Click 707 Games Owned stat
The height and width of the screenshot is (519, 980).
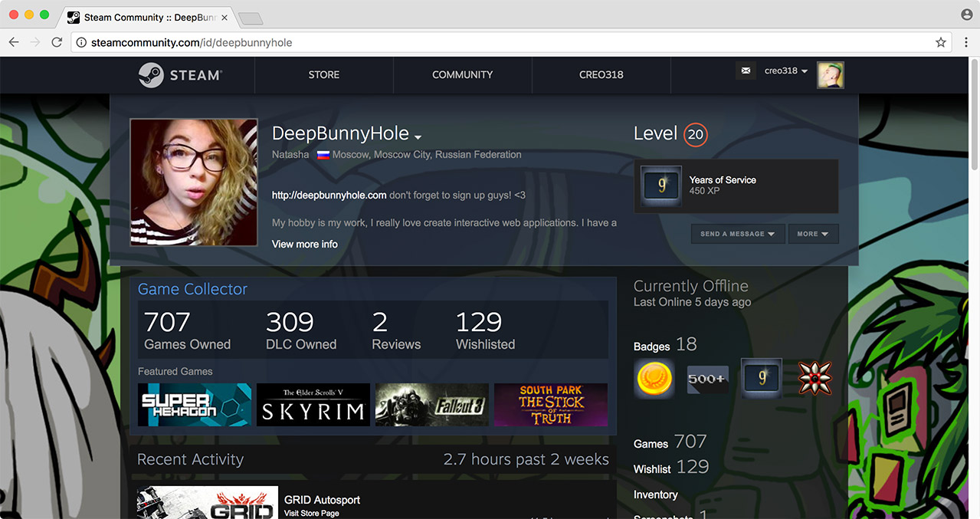point(187,330)
